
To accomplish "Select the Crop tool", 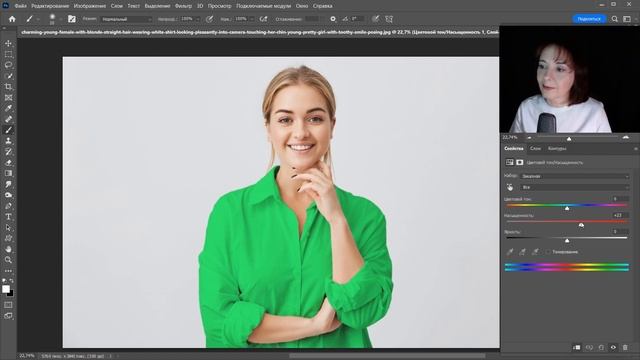I will 8,87.
